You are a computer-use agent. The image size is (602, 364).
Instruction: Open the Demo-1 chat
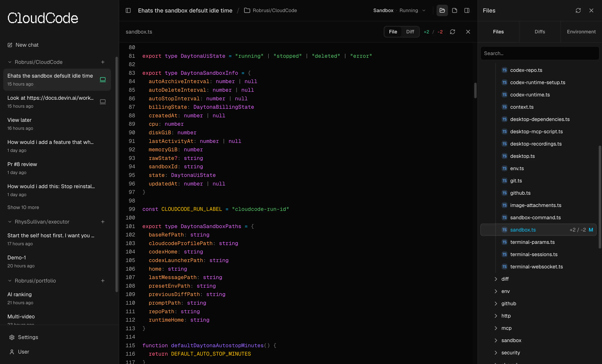(x=57, y=261)
